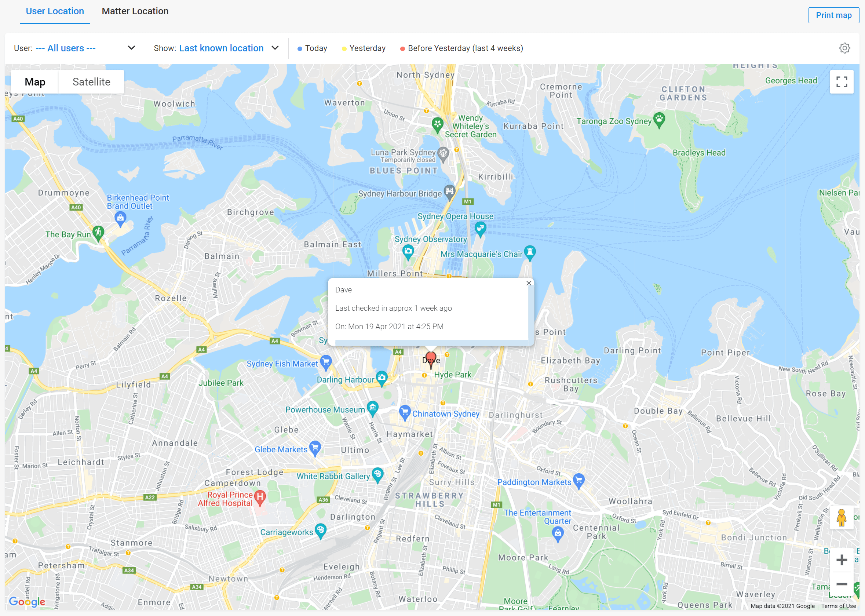The width and height of the screenshot is (865, 616).
Task: Click the Sydney Harbour Bridge marker icon
Action: click(449, 192)
